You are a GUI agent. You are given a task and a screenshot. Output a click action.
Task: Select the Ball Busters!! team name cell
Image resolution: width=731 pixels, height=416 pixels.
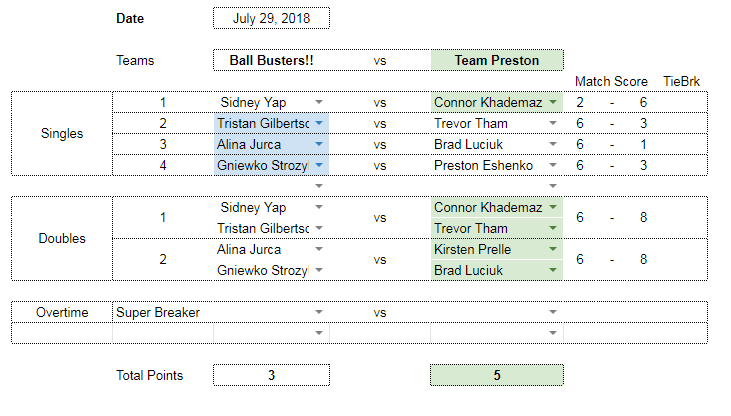click(271, 60)
